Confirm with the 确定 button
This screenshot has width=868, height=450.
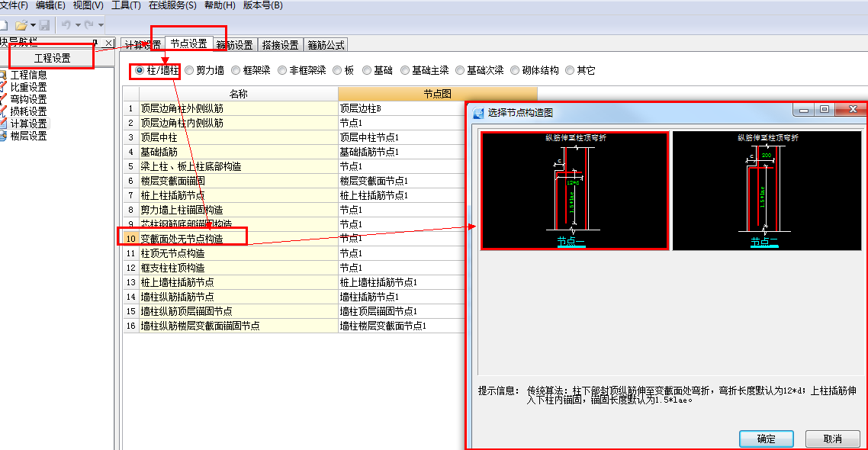766,439
